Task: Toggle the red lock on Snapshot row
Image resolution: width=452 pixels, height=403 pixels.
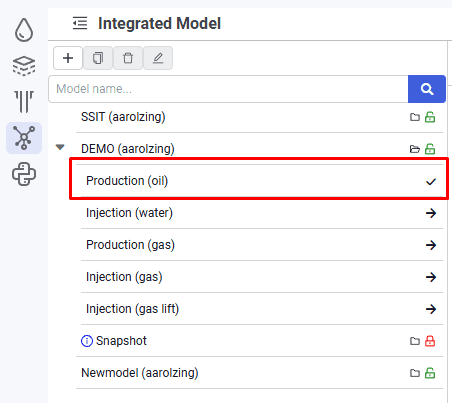Action: 430,341
